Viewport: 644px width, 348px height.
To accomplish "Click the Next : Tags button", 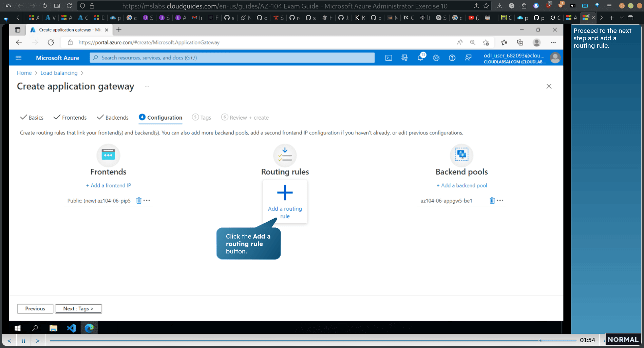I will click(x=78, y=309).
